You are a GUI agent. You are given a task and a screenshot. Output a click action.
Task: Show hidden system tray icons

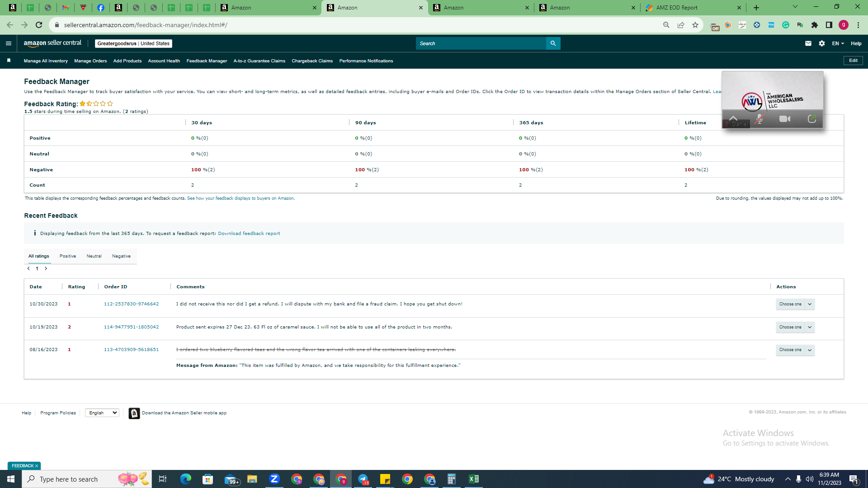coord(788,479)
